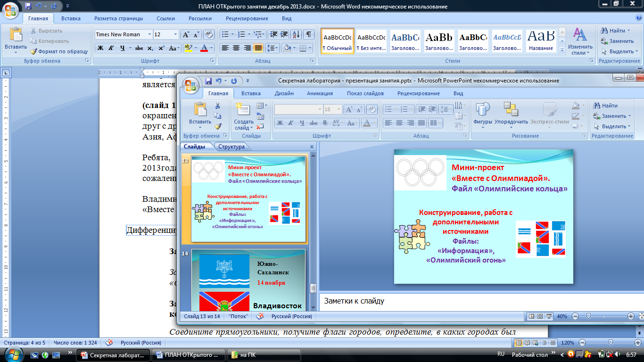Toggle justify alignment in Word paragraph group
The height and width of the screenshot is (362, 644).
point(258,48)
